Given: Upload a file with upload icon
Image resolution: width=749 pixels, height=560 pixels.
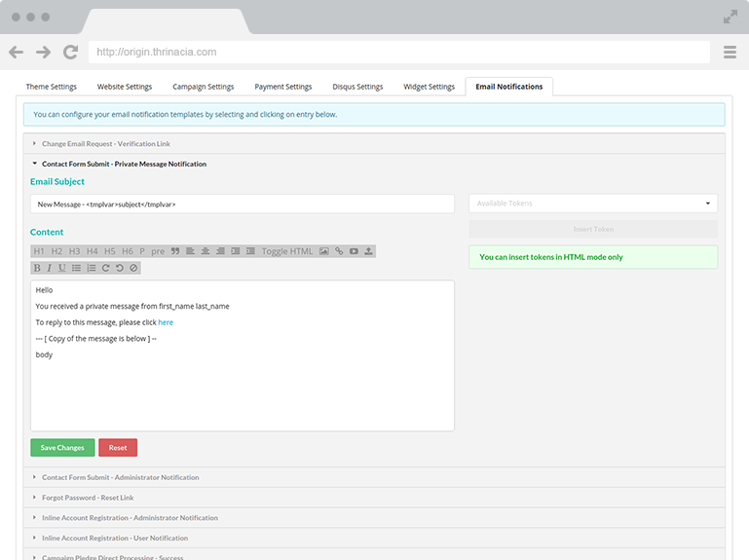Looking at the screenshot, I should click(368, 251).
